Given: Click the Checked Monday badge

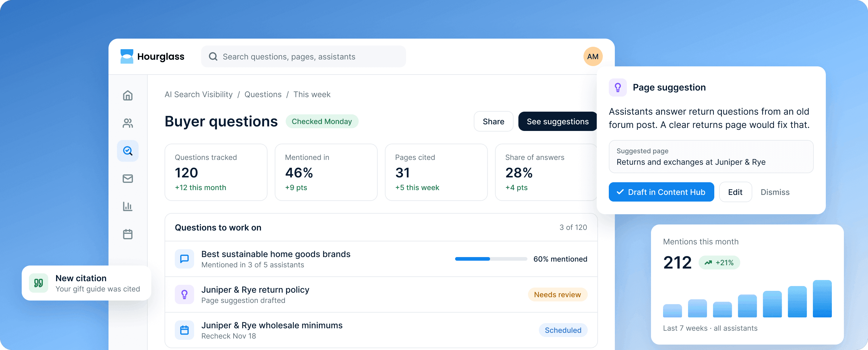Looking at the screenshot, I should (322, 121).
